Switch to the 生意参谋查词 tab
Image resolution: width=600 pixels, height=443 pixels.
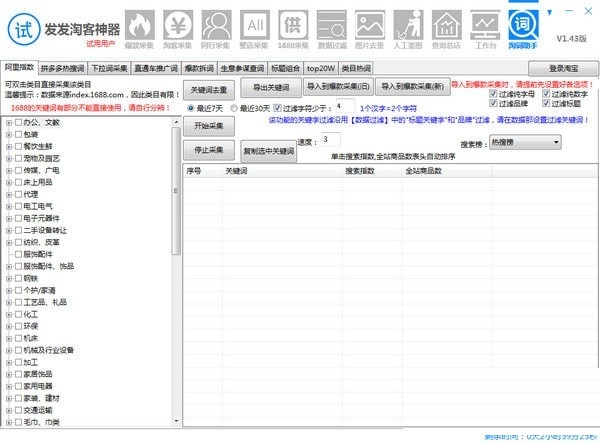coord(242,68)
